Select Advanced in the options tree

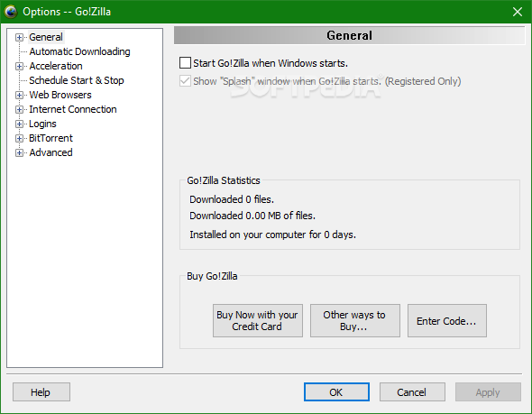(x=50, y=152)
